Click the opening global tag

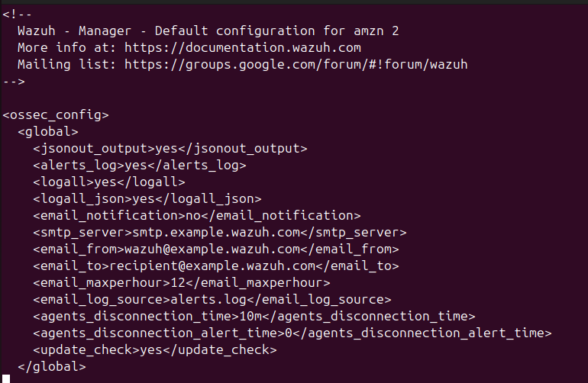click(x=47, y=132)
